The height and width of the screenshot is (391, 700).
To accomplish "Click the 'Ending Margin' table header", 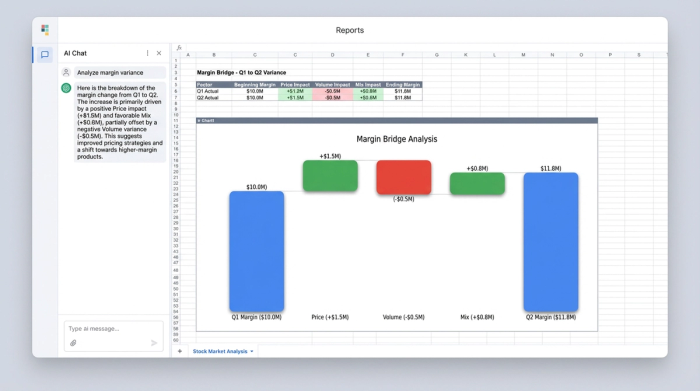I will 403,85.
